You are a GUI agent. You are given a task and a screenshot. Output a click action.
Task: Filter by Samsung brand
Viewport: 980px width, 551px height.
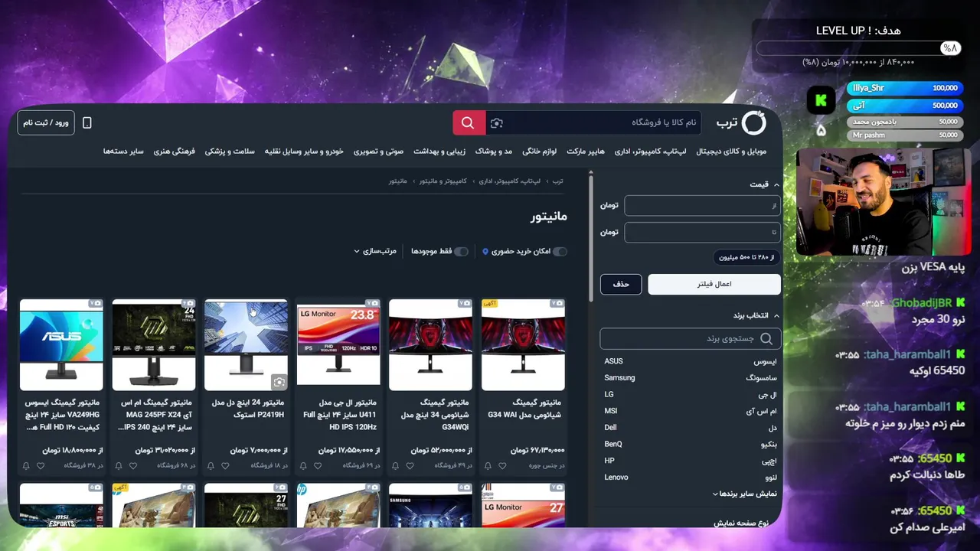(690, 378)
